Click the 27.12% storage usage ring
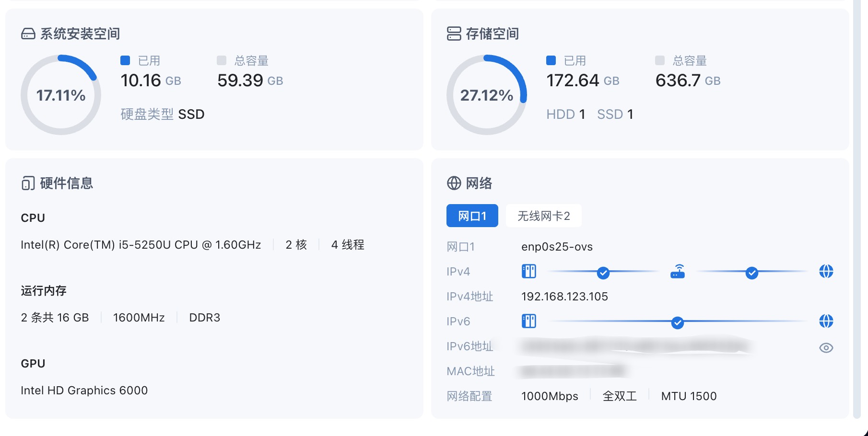868x436 pixels. pyautogui.click(x=487, y=95)
